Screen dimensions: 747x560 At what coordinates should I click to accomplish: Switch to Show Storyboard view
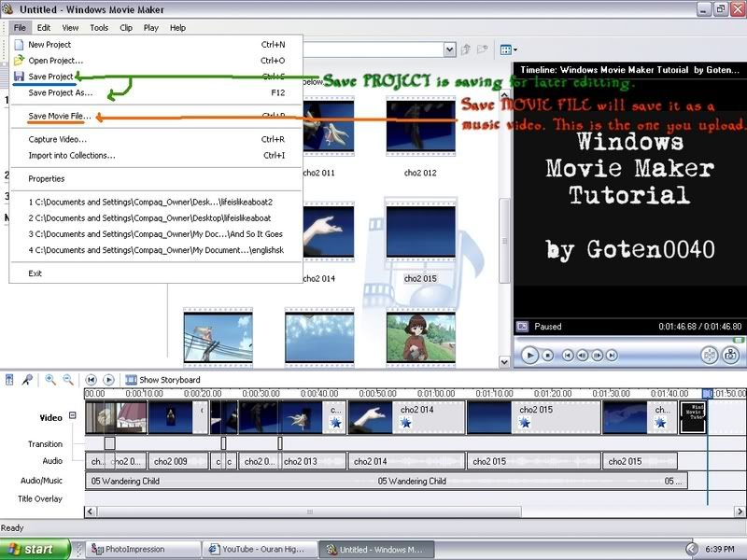tap(162, 380)
